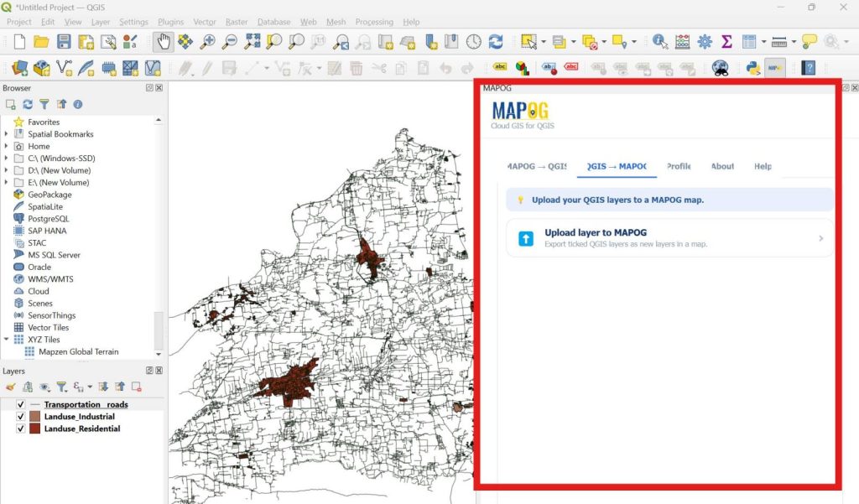Select the GeoPackage entry in Browser

49,195
